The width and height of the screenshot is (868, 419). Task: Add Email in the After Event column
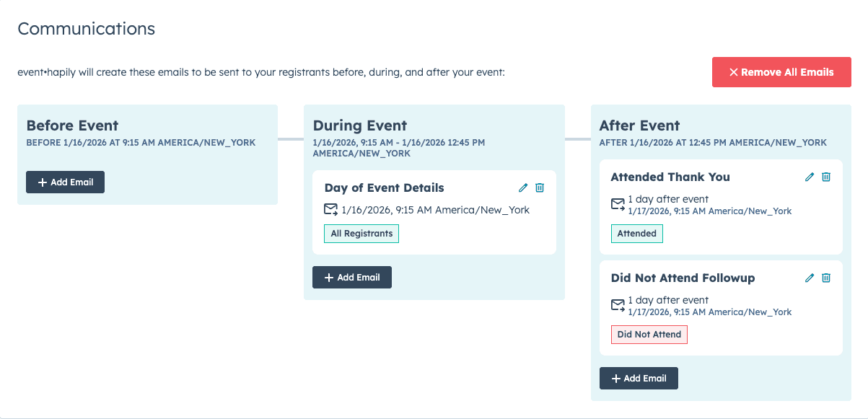coord(639,379)
